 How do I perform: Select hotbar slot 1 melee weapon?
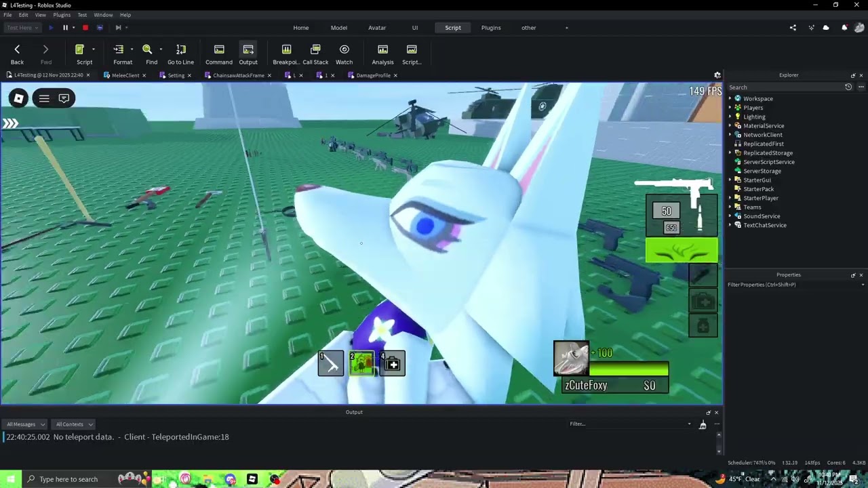coord(331,364)
